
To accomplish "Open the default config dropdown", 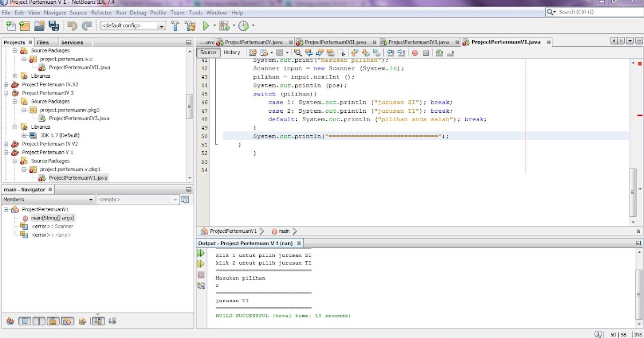I will [x=161, y=26].
